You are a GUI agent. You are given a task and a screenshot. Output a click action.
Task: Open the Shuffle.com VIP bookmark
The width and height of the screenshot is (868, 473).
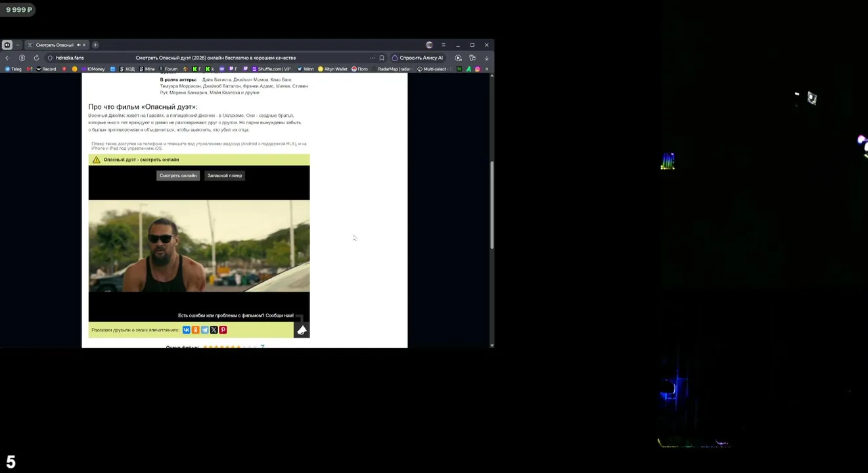point(271,69)
